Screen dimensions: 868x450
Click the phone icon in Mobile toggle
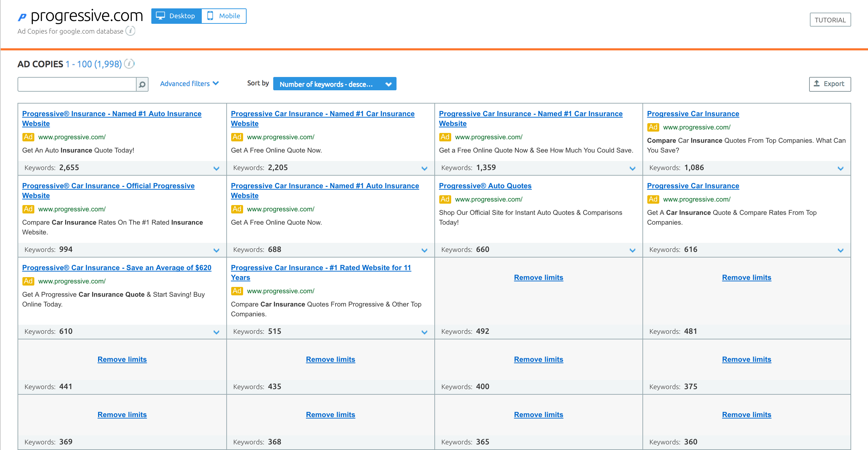click(x=210, y=16)
